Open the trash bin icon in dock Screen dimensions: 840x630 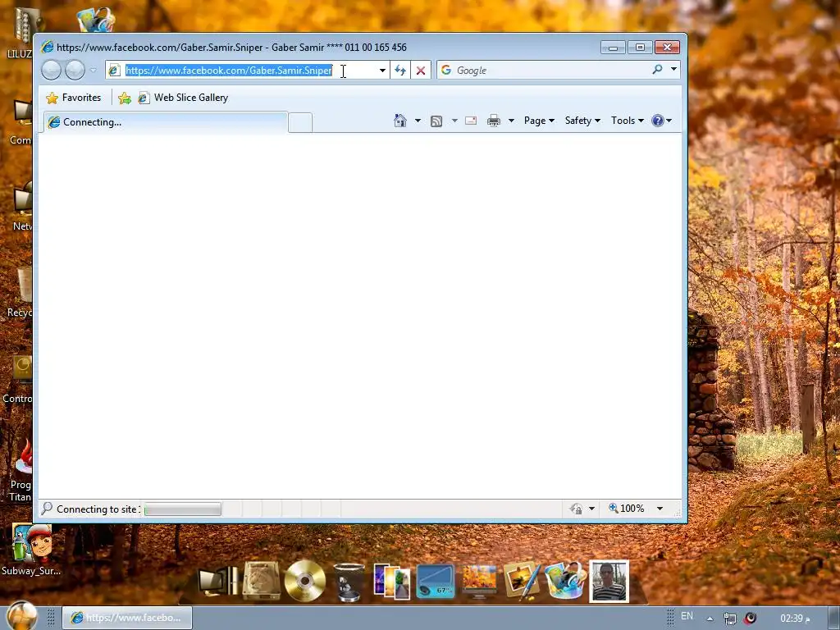(x=348, y=582)
